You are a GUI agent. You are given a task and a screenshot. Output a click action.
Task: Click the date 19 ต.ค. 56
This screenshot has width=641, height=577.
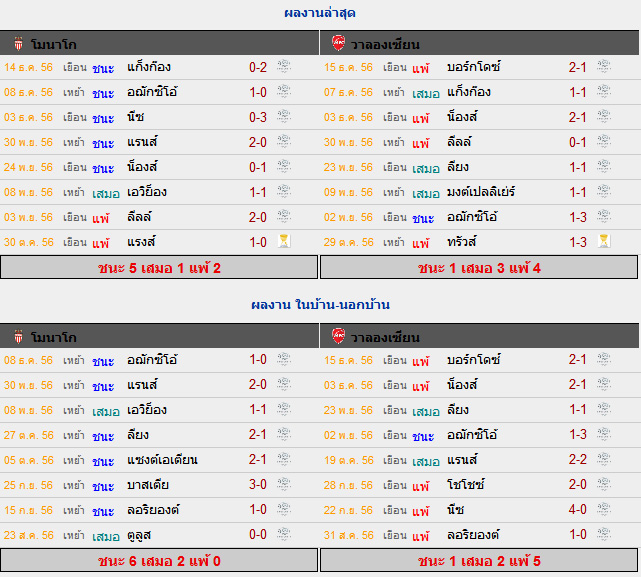pos(349,460)
